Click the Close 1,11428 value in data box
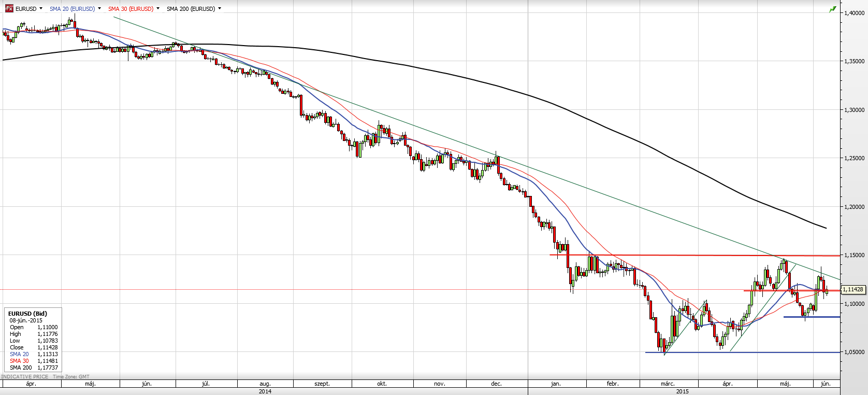Screen dimensions: 868x395 click(x=48, y=347)
